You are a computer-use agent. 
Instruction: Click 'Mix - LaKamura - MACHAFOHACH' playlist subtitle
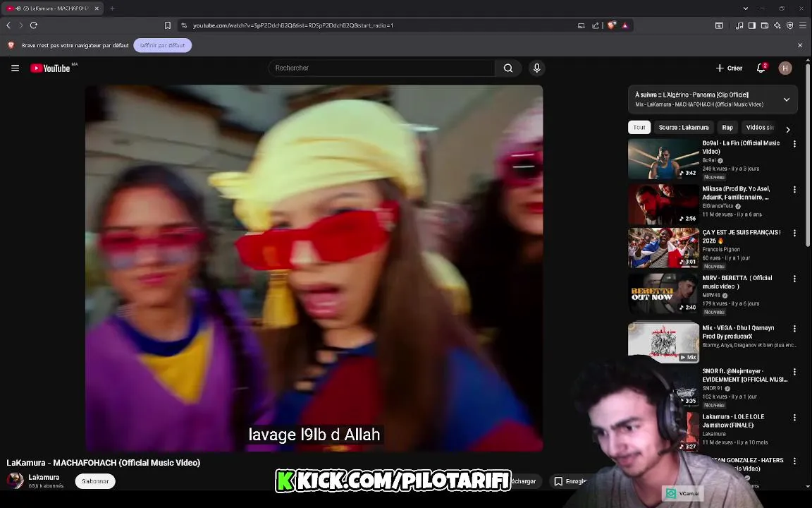(699, 104)
